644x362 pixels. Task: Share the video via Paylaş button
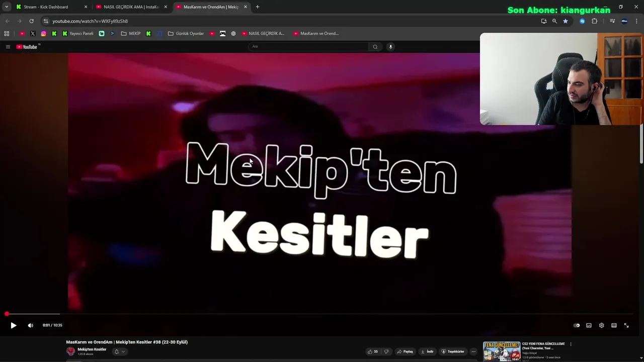coord(405,351)
